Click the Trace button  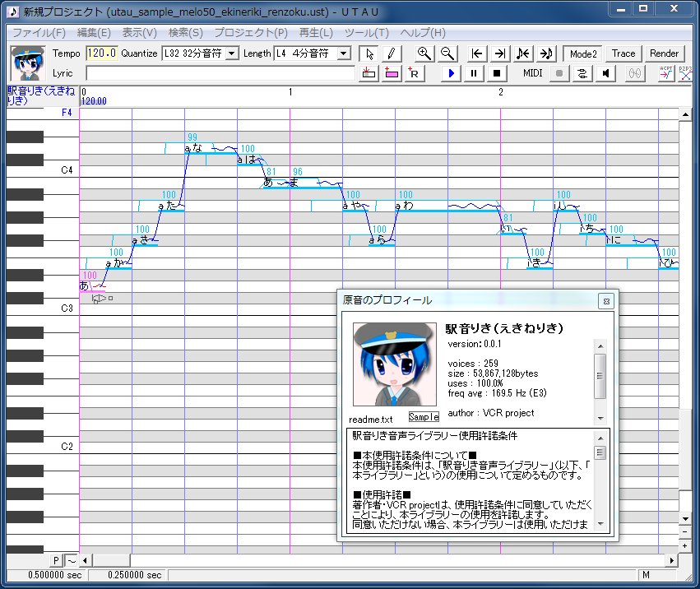point(624,53)
